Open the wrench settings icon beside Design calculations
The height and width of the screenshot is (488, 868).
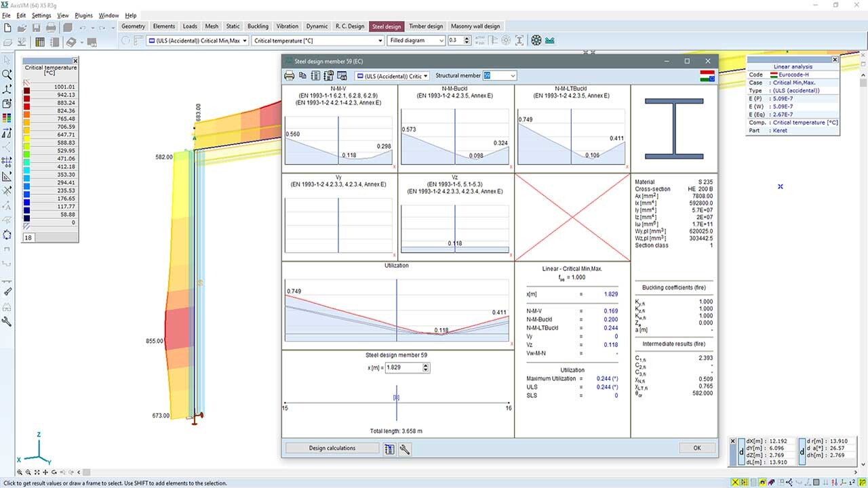(405, 449)
